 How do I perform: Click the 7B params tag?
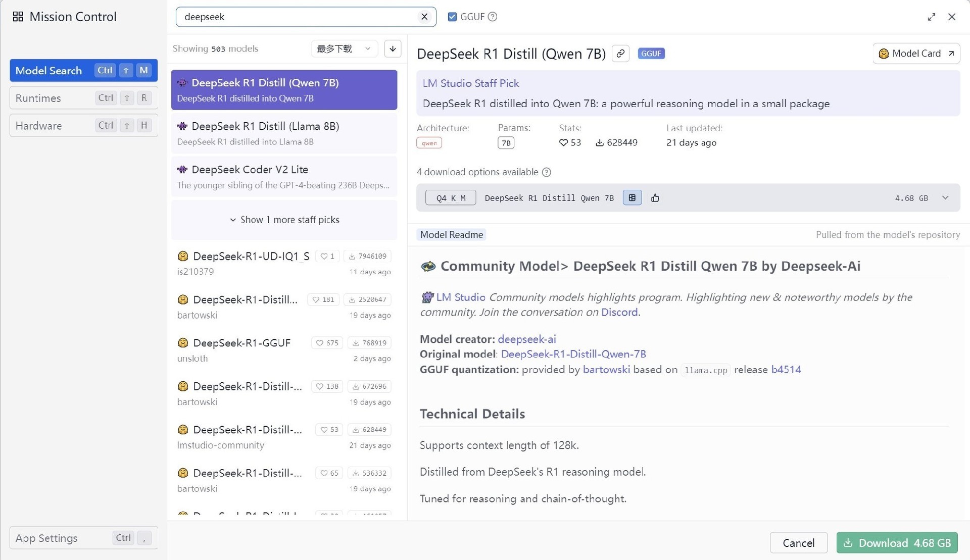coord(506,143)
